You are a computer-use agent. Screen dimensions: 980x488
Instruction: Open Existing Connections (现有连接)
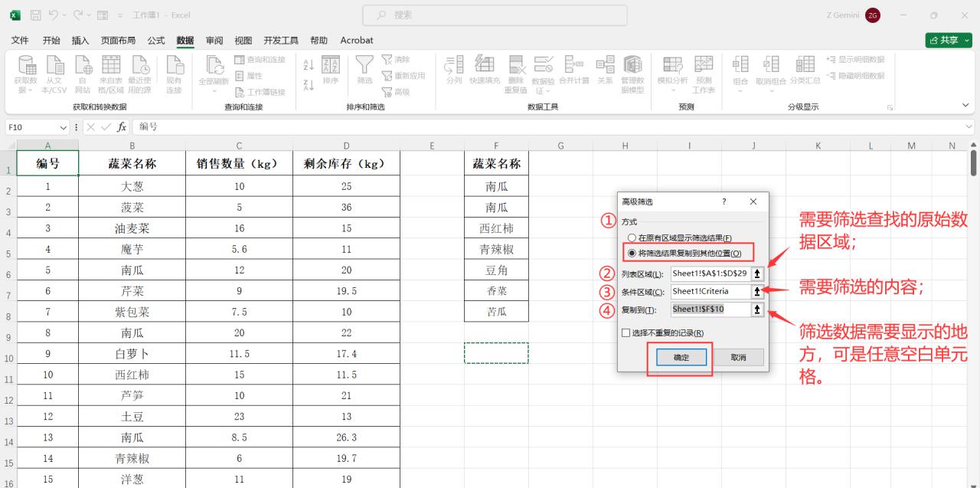click(x=174, y=74)
